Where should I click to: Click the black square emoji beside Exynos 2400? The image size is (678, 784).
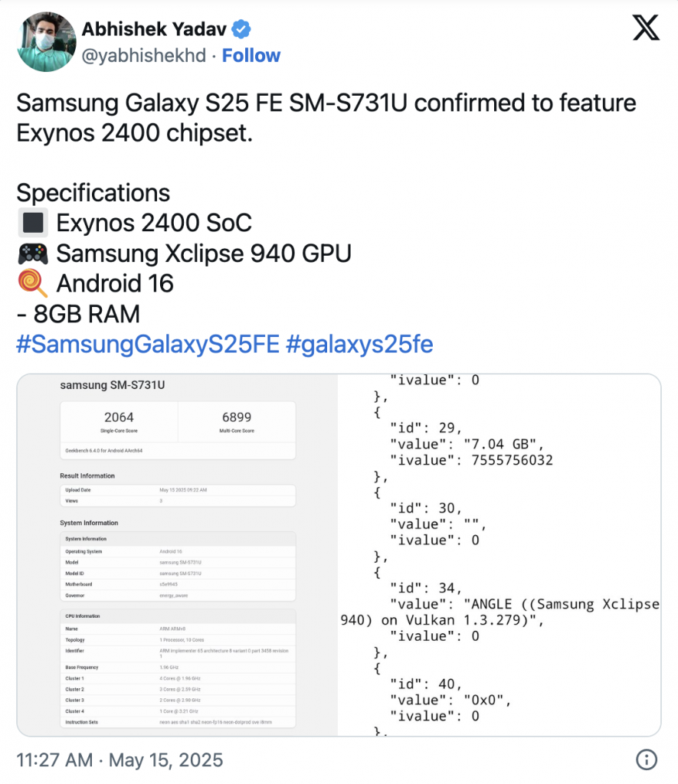(34, 222)
